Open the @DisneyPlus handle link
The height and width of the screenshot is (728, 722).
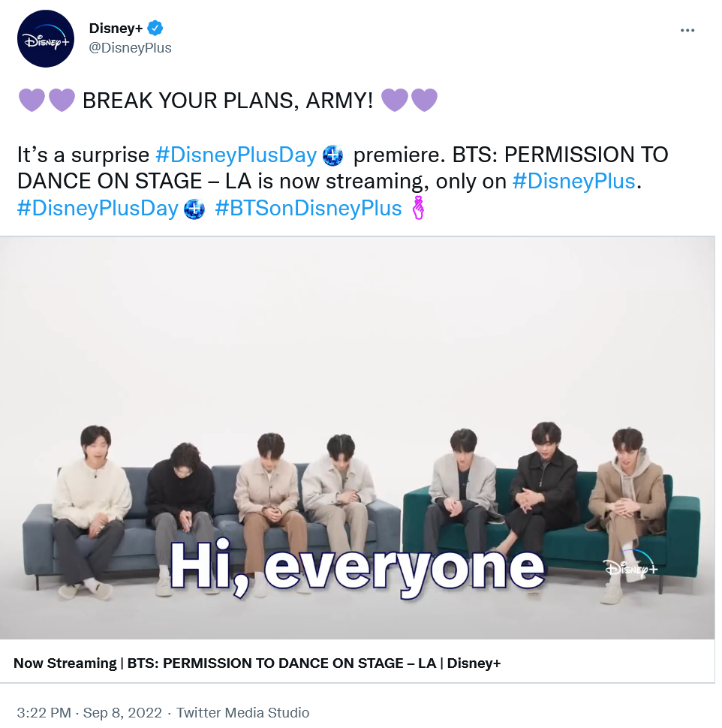point(130,48)
